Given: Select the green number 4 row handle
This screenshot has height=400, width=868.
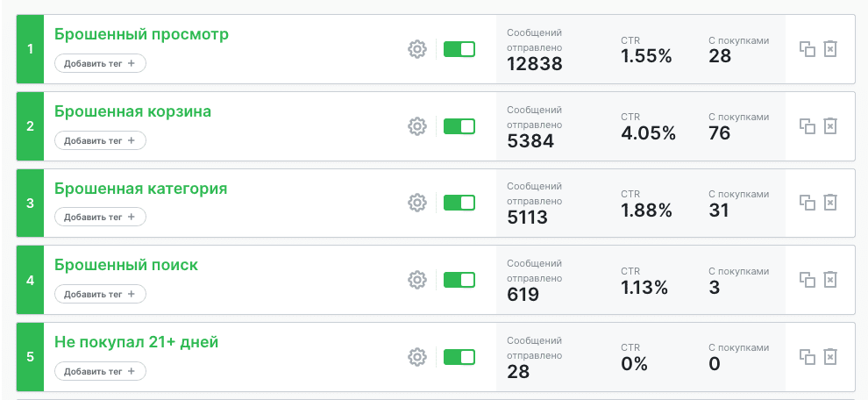Looking at the screenshot, I should 31,280.
